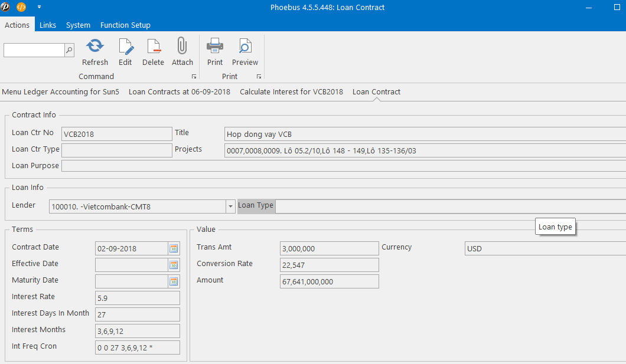626x364 pixels.
Task: Open the Effective Date calendar picker
Action: pos(174,265)
